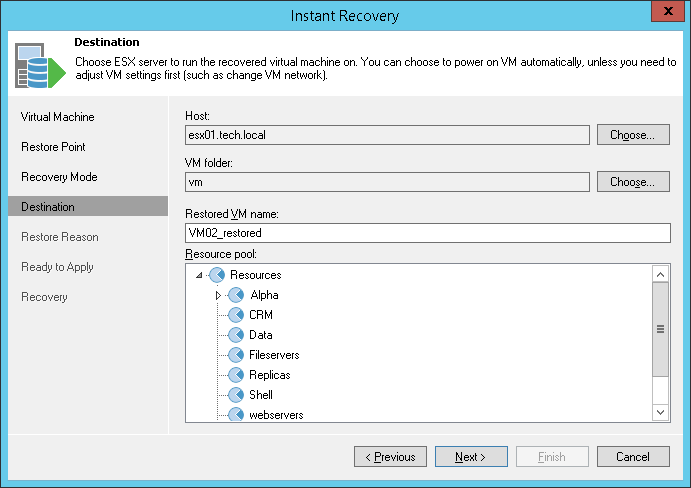Switch to Recovery Mode step
Viewport: 691px width, 488px height.
59,177
